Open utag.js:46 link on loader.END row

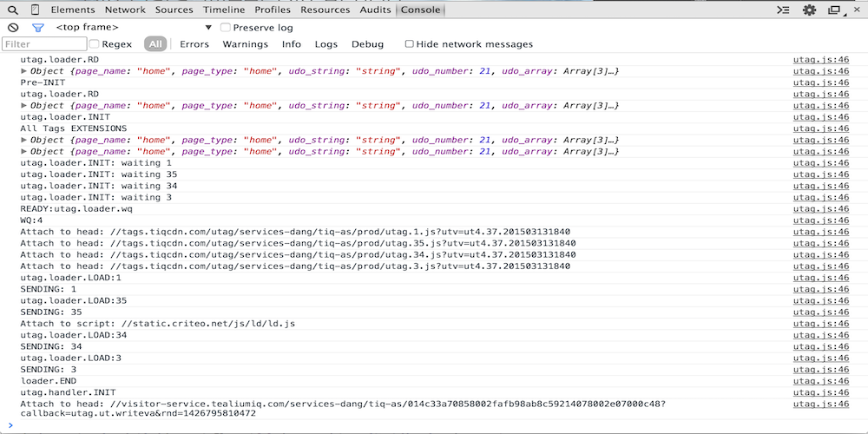[821, 381]
